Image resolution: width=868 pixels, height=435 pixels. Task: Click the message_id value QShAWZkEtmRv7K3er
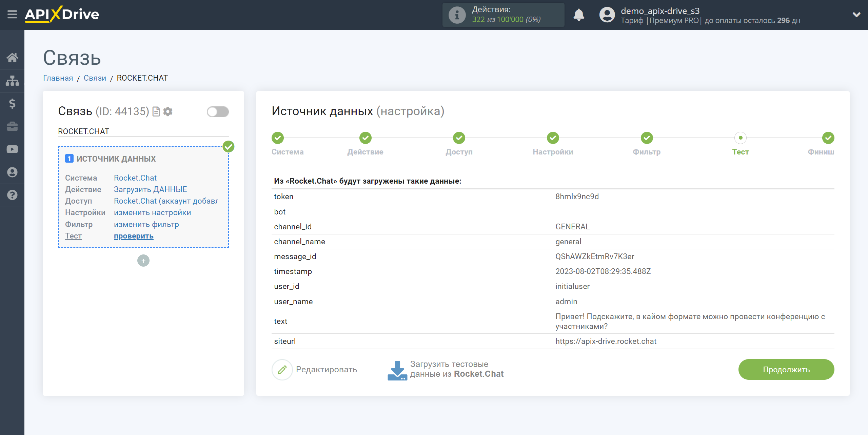pos(595,256)
